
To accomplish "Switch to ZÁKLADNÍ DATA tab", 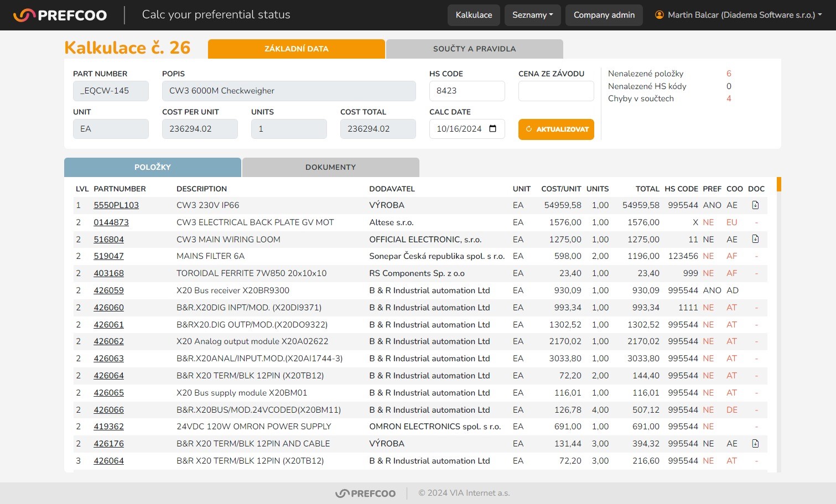I will point(297,49).
